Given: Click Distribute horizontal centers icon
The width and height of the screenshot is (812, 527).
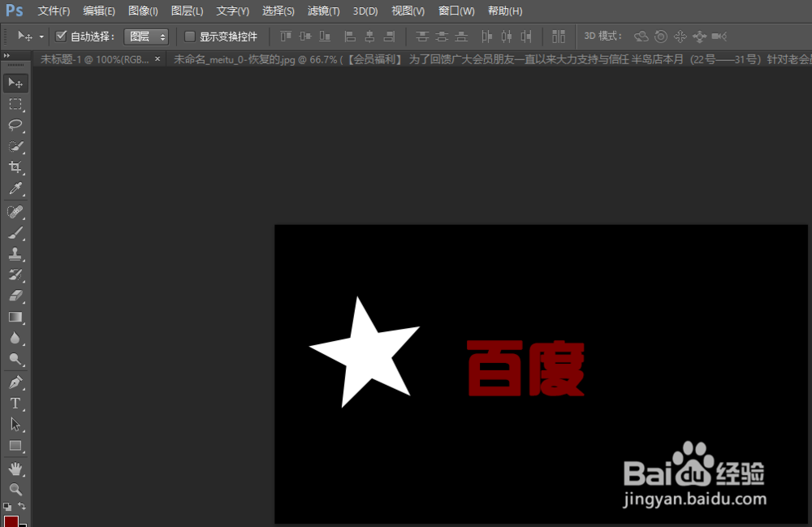Looking at the screenshot, I should tap(507, 37).
